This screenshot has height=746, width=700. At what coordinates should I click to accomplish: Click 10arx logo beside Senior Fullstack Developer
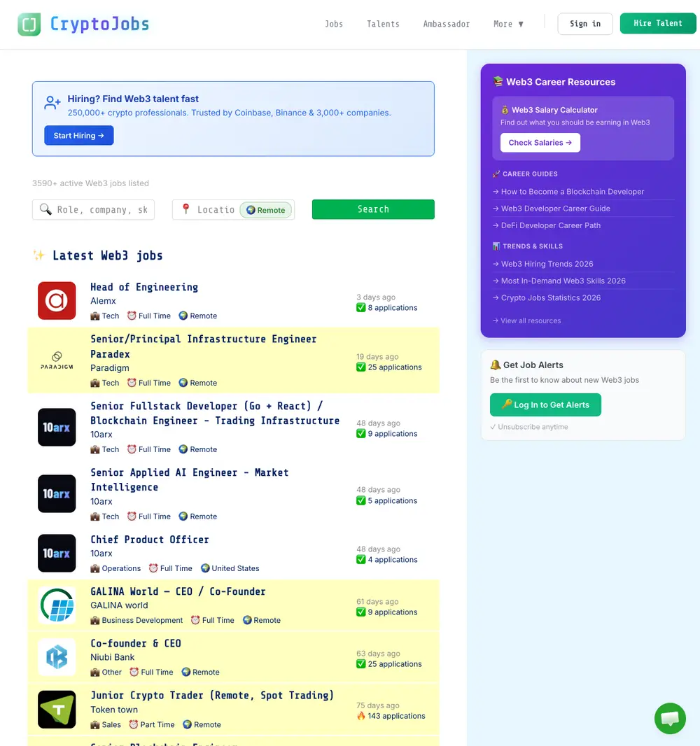pos(57,428)
